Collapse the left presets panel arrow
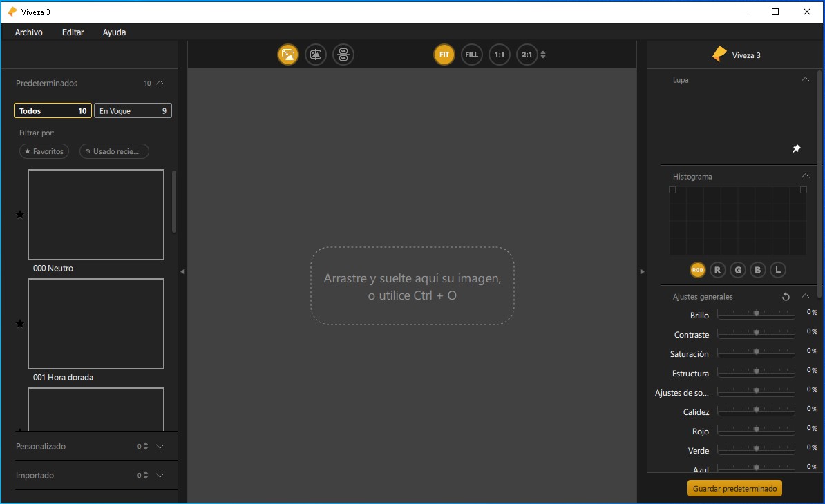This screenshot has height=504, width=825. 182,272
